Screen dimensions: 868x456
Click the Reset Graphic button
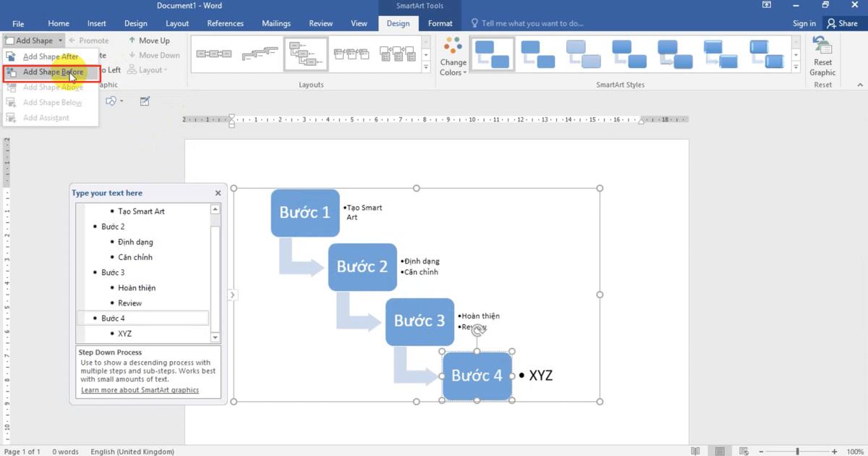point(822,56)
